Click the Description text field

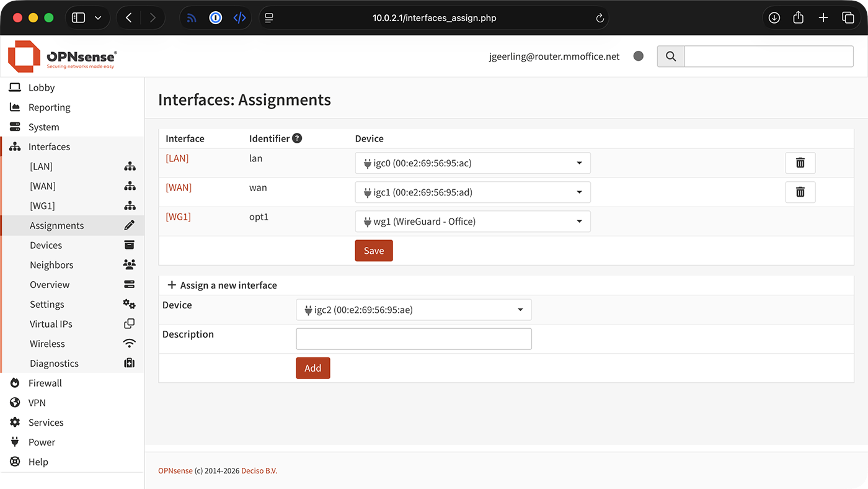(414, 339)
